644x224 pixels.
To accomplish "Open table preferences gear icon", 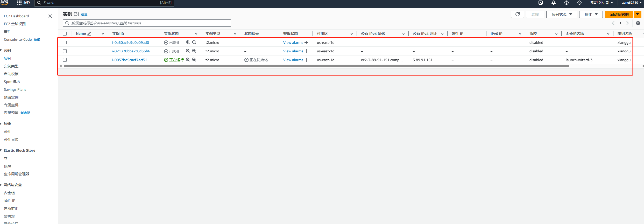I will [638, 23].
